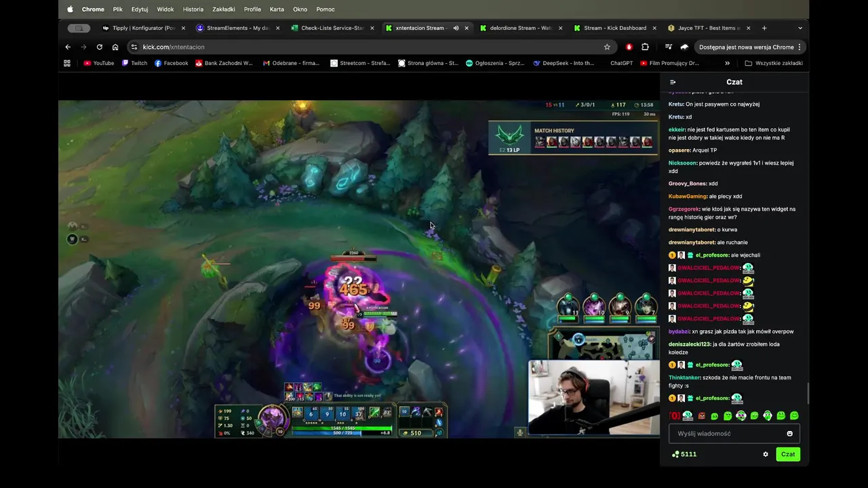The width and height of the screenshot is (868, 488).
Task: Open the red ad blocker extension
Action: coord(629,47)
